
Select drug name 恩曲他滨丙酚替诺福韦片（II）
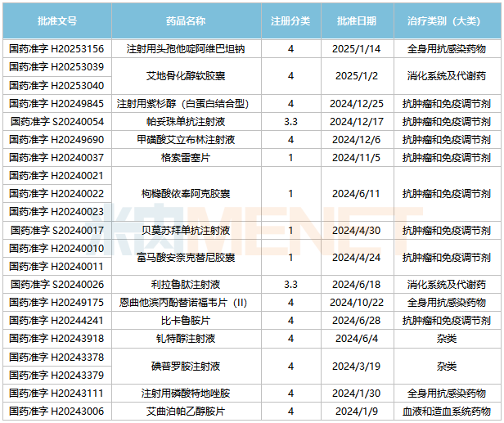pyautogui.click(x=183, y=302)
